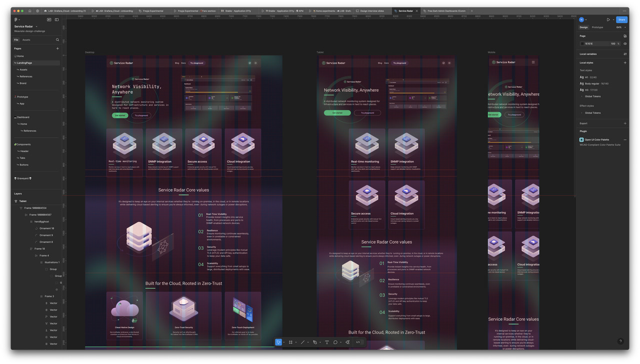Expand Move tool options chevron
The width and height of the screenshot is (640, 364).
tap(283, 343)
